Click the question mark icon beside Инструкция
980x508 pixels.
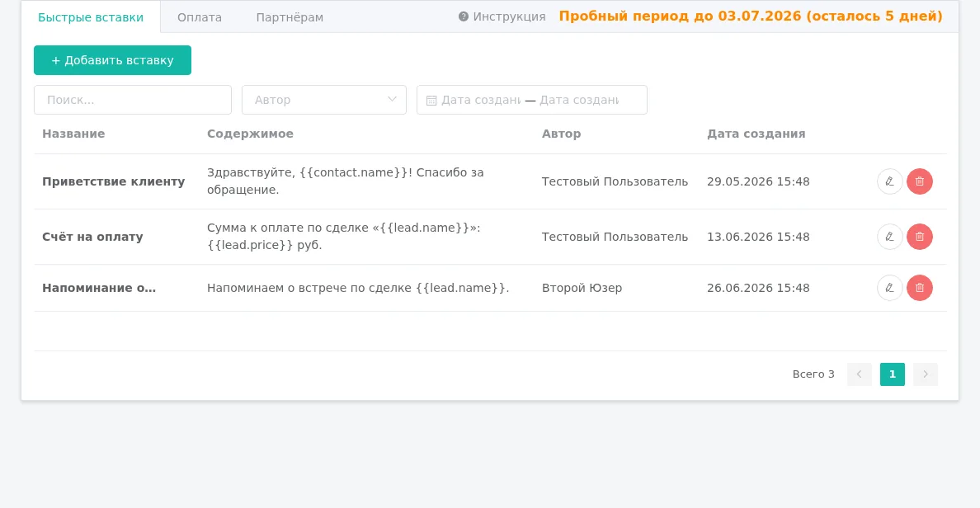pyautogui.click(x=463, y=16)
